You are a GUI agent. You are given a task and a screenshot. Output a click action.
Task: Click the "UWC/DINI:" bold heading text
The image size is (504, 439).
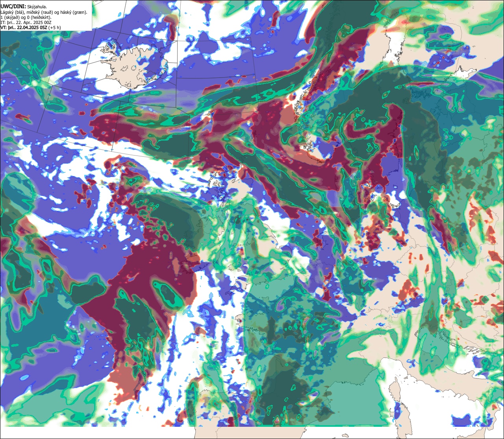click(13, 7)
